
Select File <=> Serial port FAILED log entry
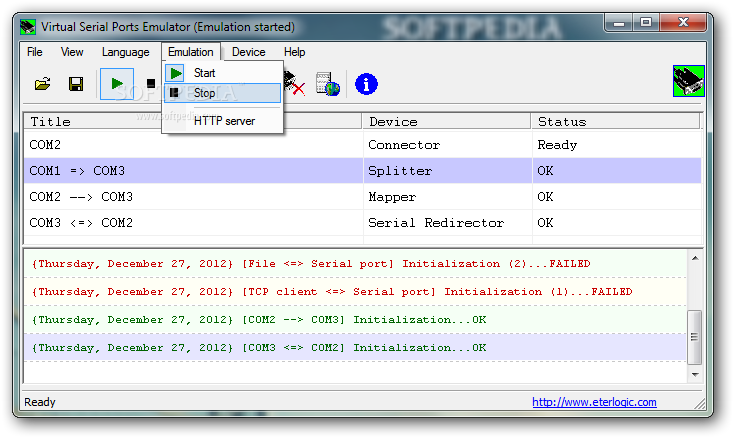(355, 263)
